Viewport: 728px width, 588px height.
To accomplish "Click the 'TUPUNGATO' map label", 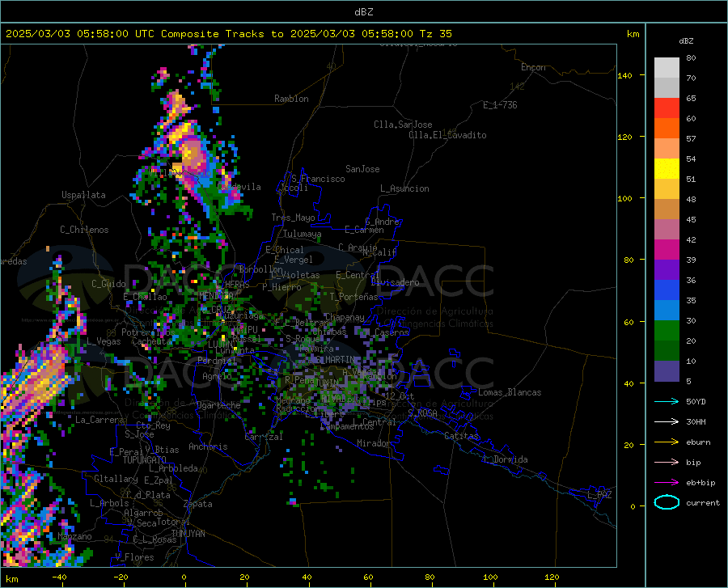I will [145, 460].
